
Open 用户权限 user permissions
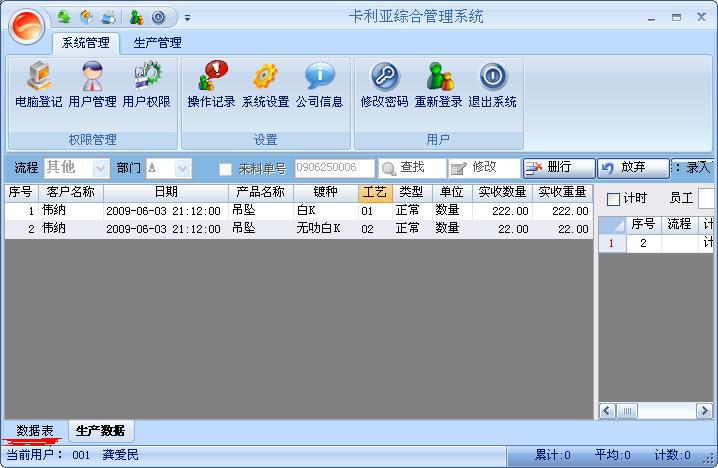tap(147, 85)
